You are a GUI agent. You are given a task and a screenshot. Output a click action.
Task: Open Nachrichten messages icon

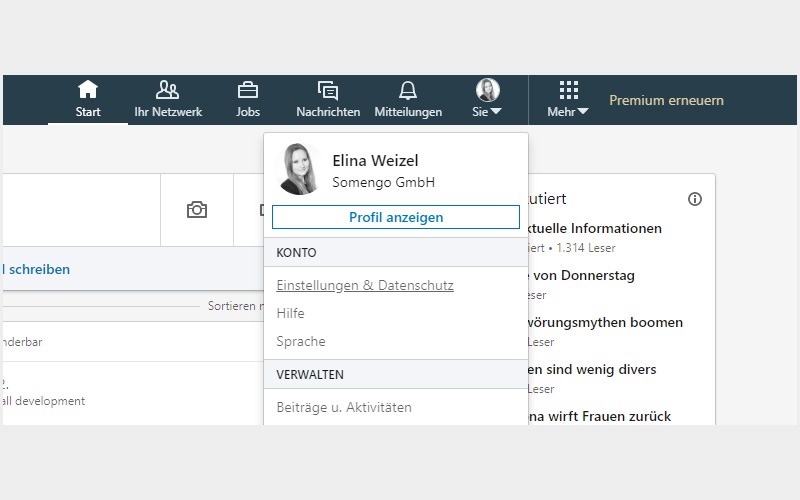[x=328, y=90]
